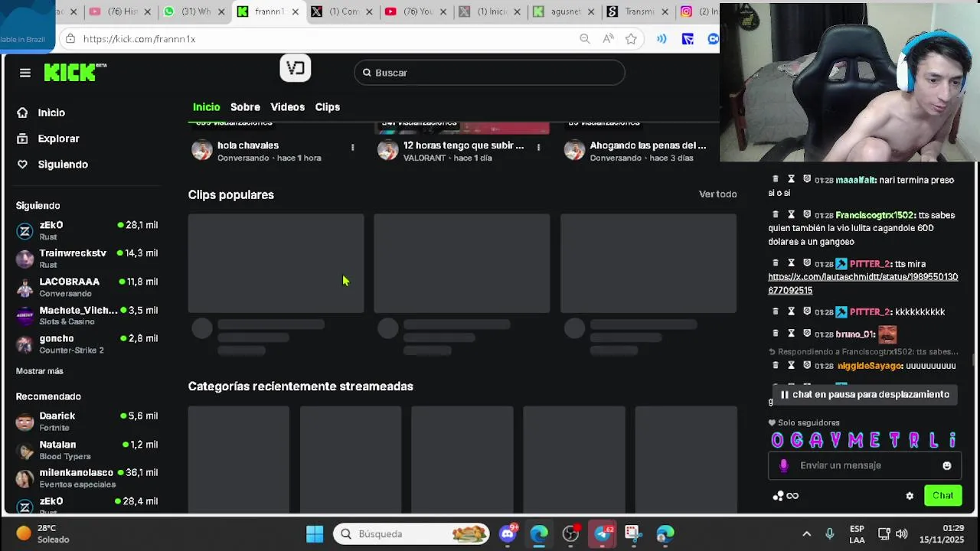Viewport: 980px width, 551px height.
Task: Switch to the Clips channel tab
Action: [x=327, y=107]
